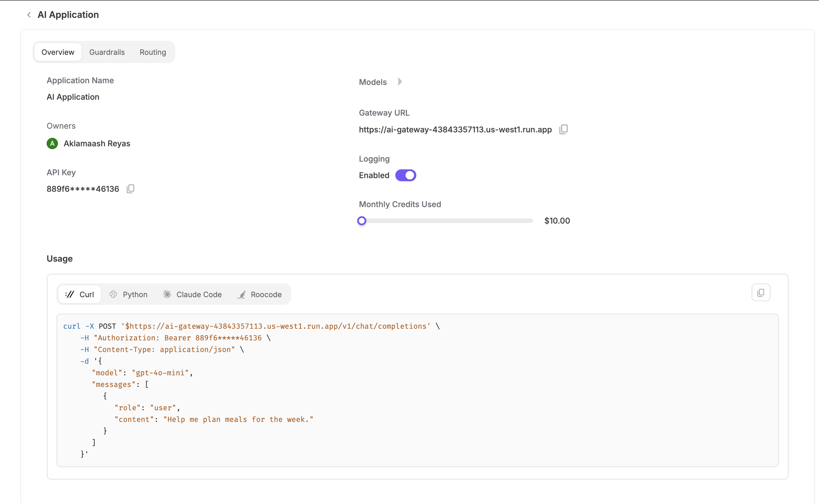
Task: Expand the Models section arrow
Action: (x=399, y=82)
